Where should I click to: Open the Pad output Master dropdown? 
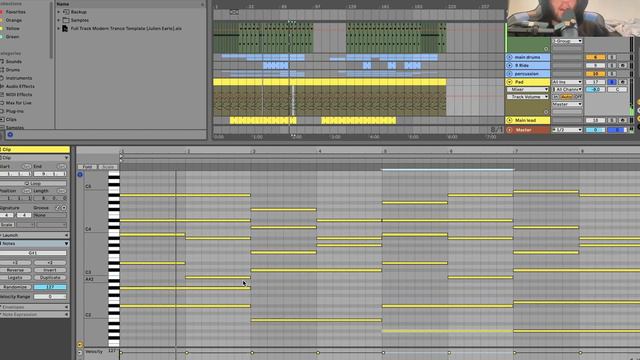click(567, 104)
